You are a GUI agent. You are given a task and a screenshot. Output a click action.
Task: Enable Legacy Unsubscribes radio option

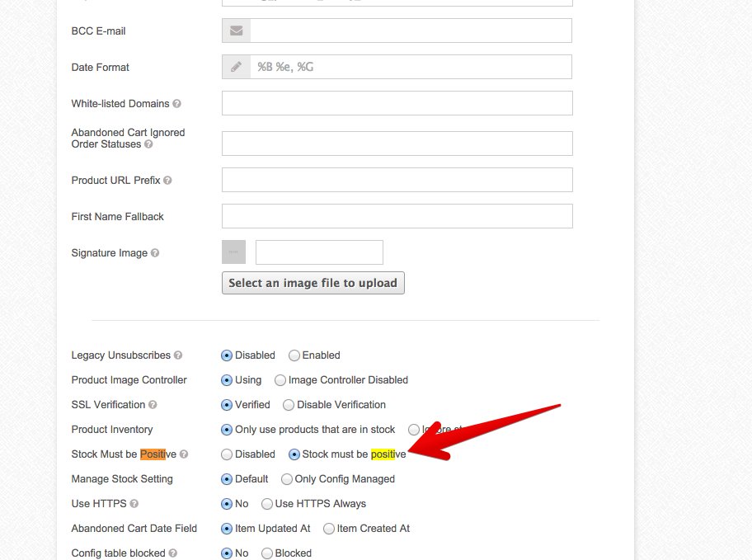coord(294,355)
